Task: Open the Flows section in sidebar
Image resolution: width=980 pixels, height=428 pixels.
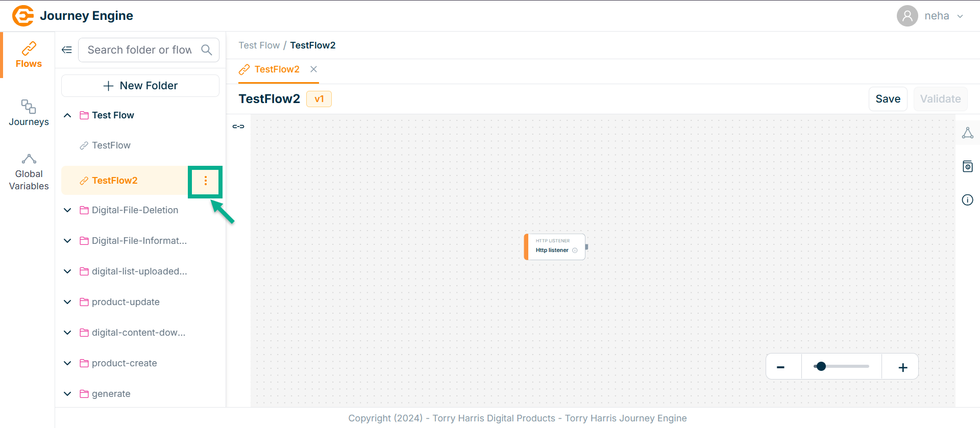Action: pos(29,55)
